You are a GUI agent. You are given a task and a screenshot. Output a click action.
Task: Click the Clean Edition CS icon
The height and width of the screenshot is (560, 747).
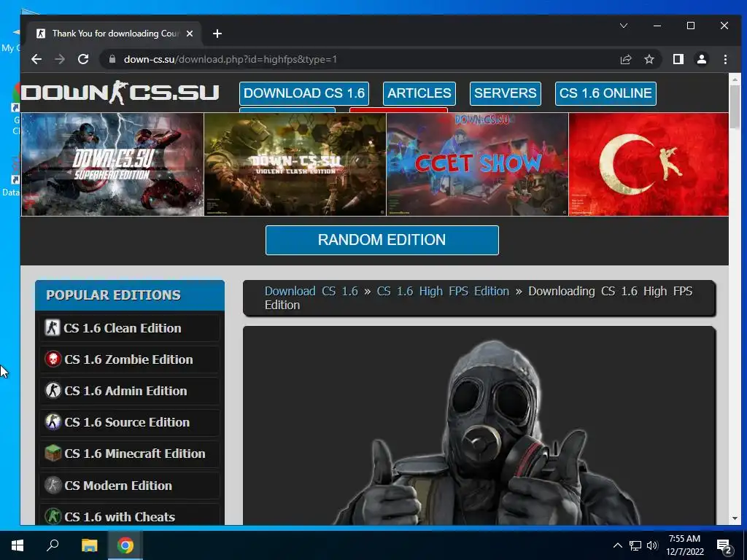click(53, 327)
